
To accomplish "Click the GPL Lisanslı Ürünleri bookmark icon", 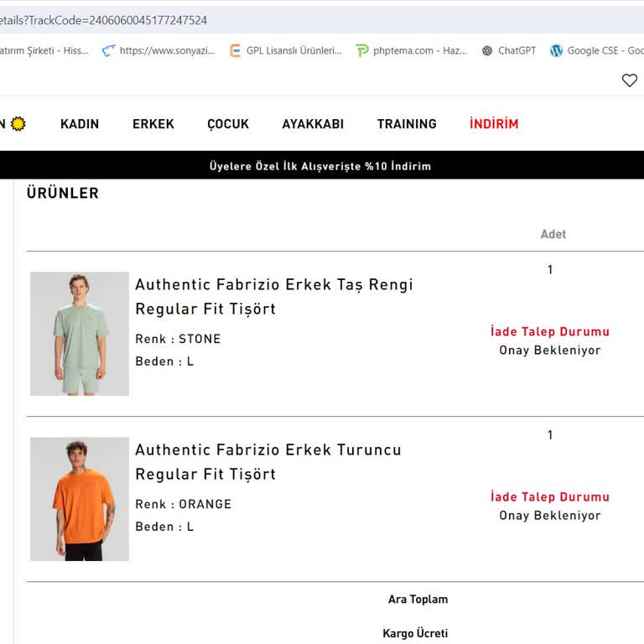I will pyautogui.click(x=235, y=50).
